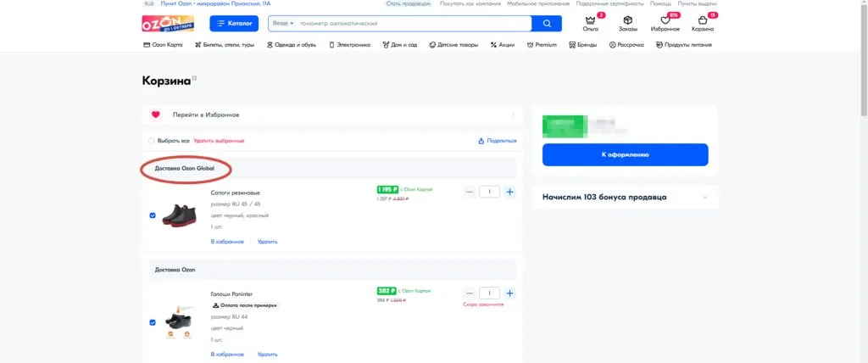Decrease quantity of Сапоги резиновые
This screenshot has height=363, width=868.
point(470,192)
